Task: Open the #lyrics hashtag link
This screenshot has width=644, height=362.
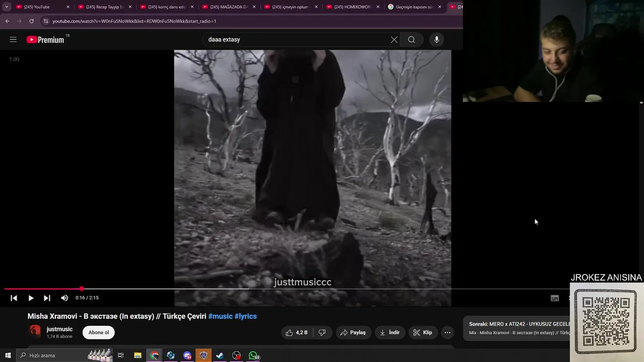Action: point(246,316)
